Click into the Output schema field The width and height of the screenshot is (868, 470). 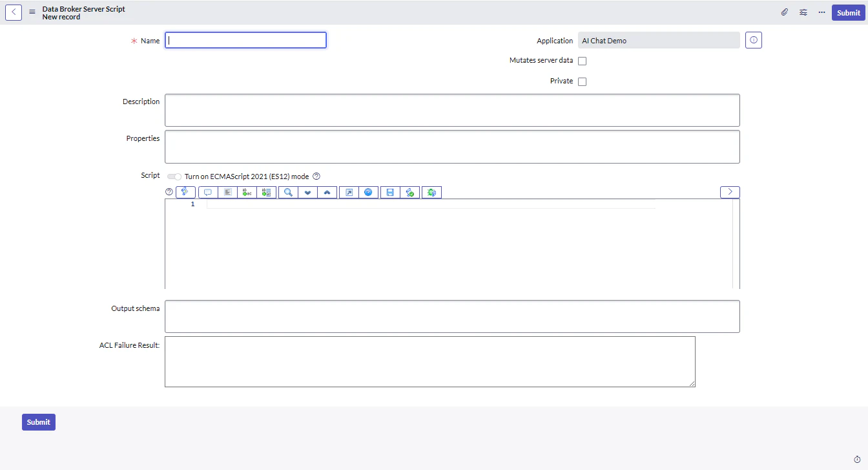coord(452,316)
